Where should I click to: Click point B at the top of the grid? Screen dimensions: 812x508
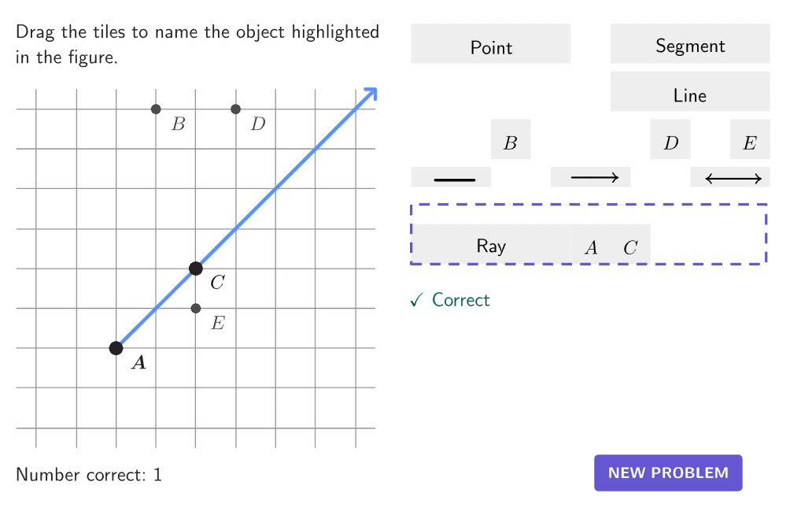[156, 109]
